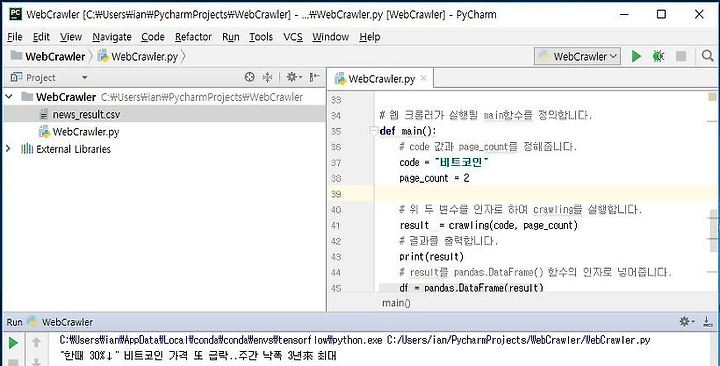Open the File menu
This screenshot has width=720, height=366.
click(15, 37)
